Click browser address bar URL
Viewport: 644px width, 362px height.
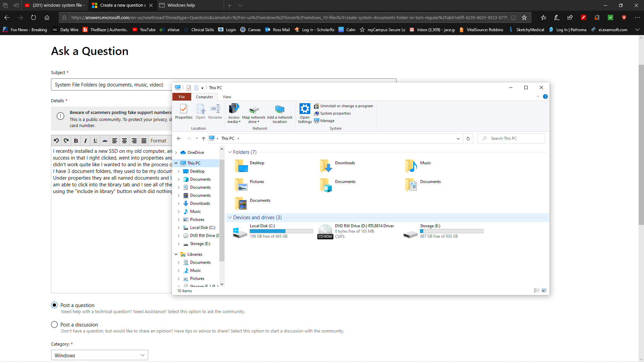pyautogui.click(x=288, y=17)
